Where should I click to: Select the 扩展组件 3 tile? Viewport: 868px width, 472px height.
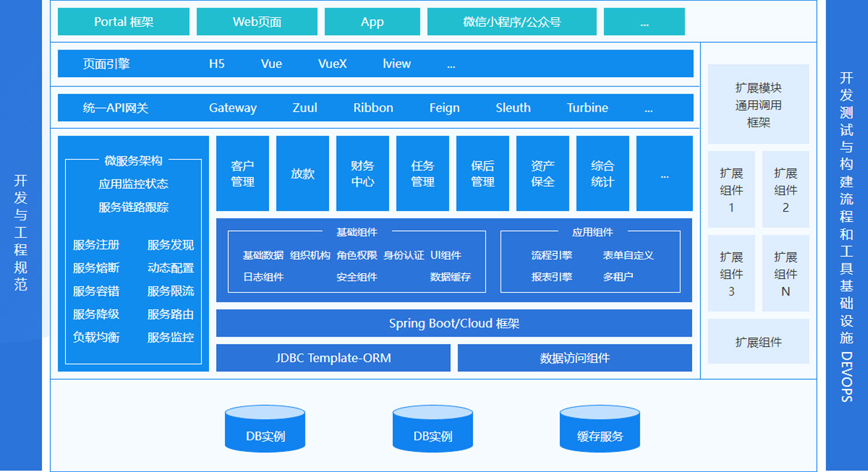click(731, 274)
